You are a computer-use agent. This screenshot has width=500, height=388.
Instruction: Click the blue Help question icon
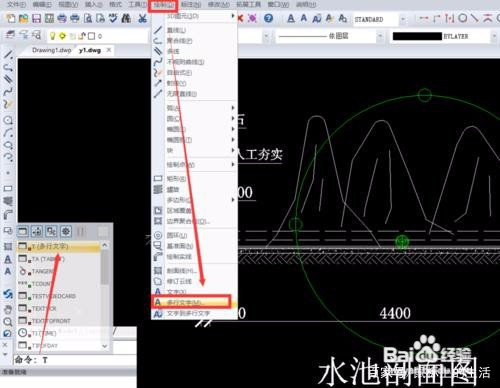point(268,18)
